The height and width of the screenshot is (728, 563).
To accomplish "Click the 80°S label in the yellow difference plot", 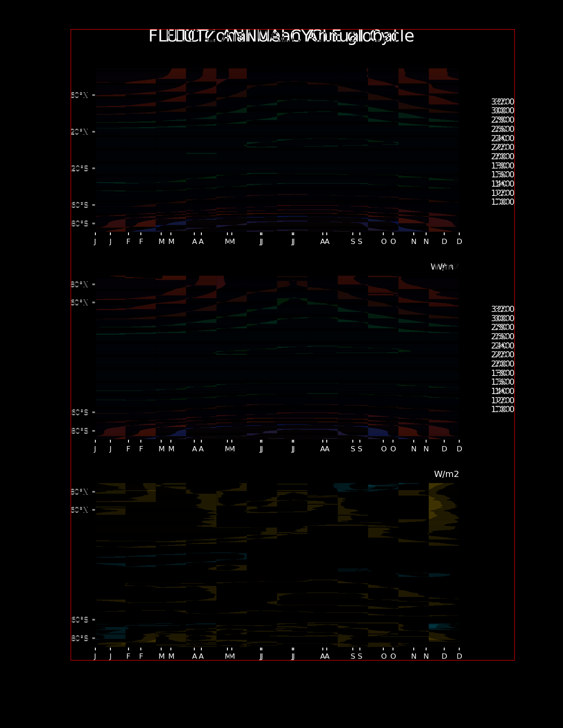I will 79,638.
